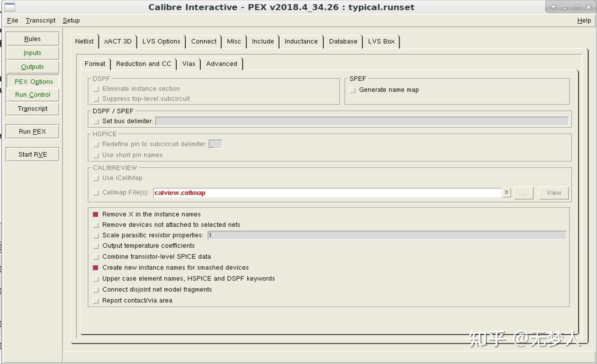The image size is (597, 364).
Task: Run PEX extraction
Action: tap(32, 131)
